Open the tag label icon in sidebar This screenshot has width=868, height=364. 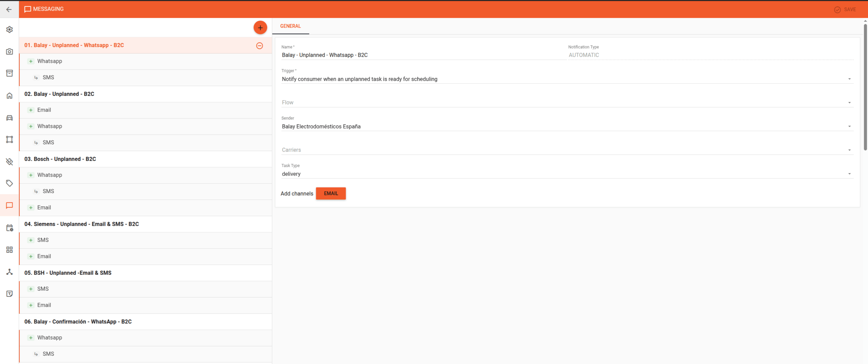[x=9, y=183]
